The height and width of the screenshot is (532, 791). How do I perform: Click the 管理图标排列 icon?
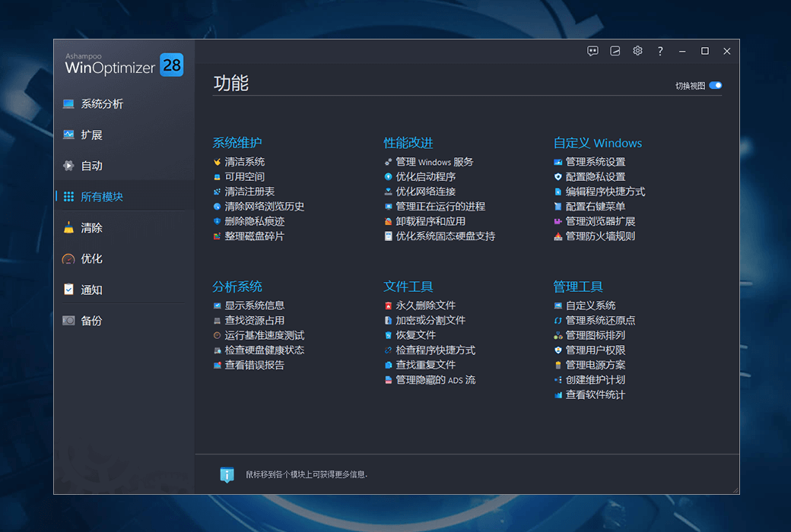click(x=558, y=335)
